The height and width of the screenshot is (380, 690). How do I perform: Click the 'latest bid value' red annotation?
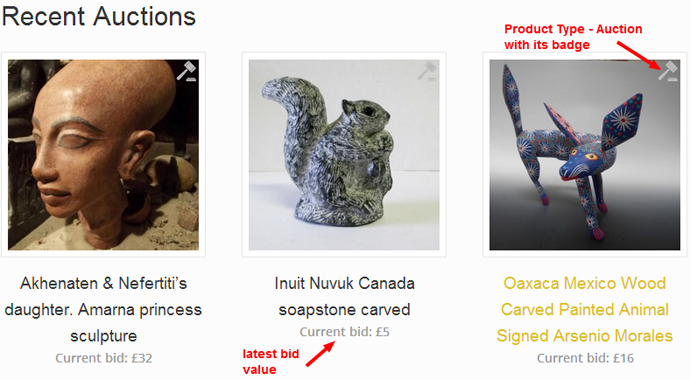point(271,362)
